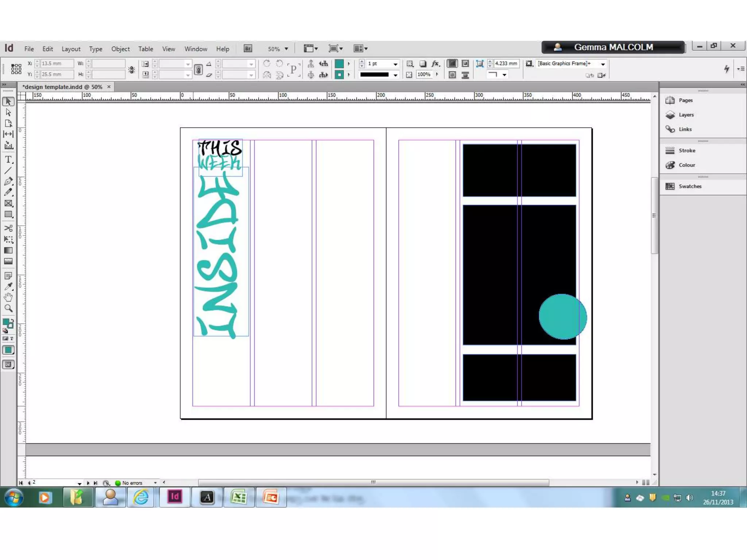Open Adobe Bridge via Br icon
This screenshot has height=560, width=747.
(248, 48)
